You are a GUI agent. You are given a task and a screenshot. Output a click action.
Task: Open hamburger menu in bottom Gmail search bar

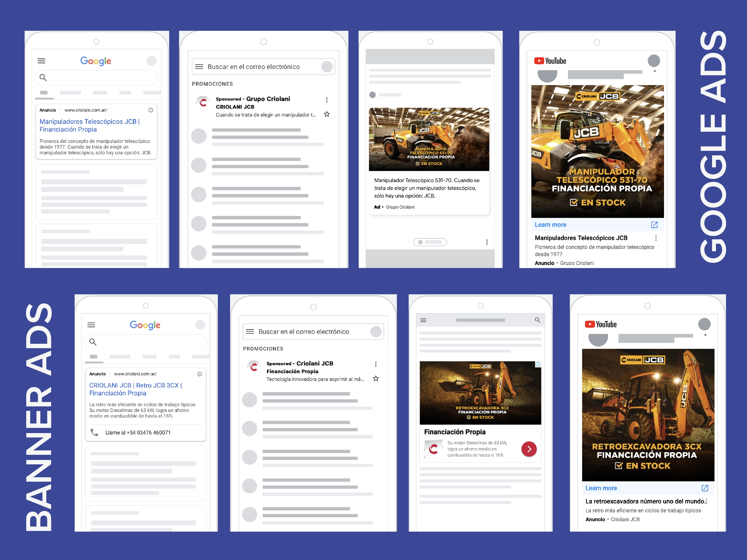pos(250,332)
